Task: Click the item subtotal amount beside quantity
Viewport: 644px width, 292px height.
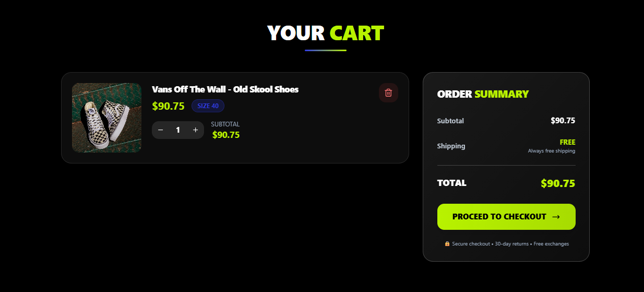Action: 226,135
